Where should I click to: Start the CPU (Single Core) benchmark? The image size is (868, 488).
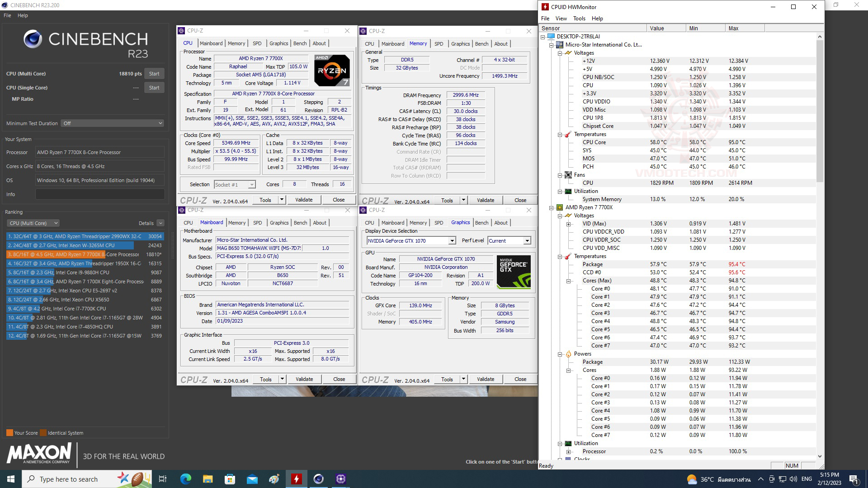click(x=154, y=87)
